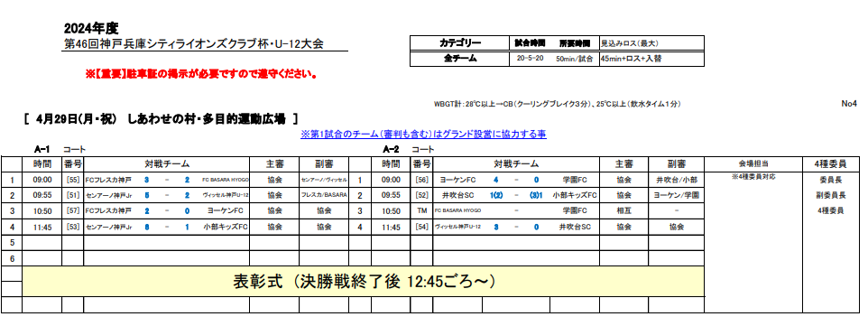Select the カテゴリー header cell
Screen dimensions: 868x326
460,43
